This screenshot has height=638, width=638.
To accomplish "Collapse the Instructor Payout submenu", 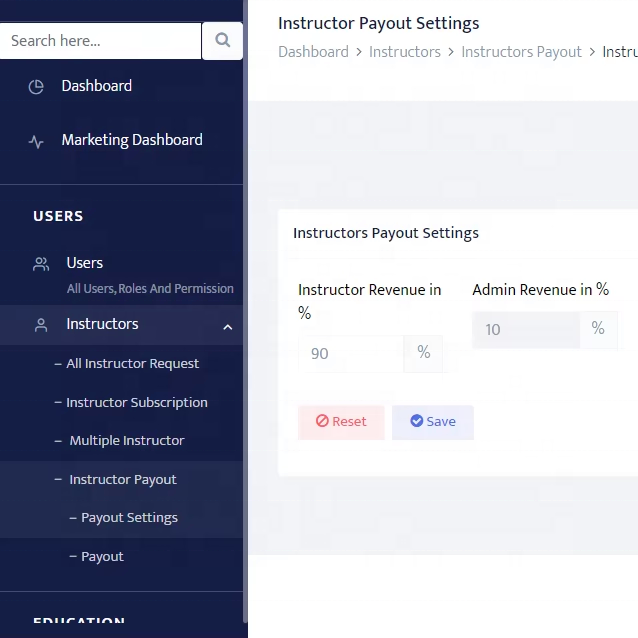I will click(122, 480).
